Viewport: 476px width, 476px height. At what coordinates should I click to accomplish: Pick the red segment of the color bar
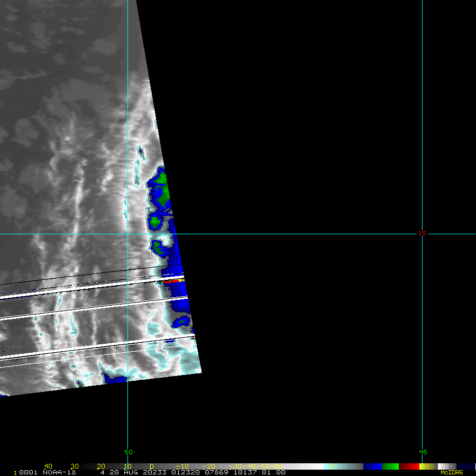409,466
